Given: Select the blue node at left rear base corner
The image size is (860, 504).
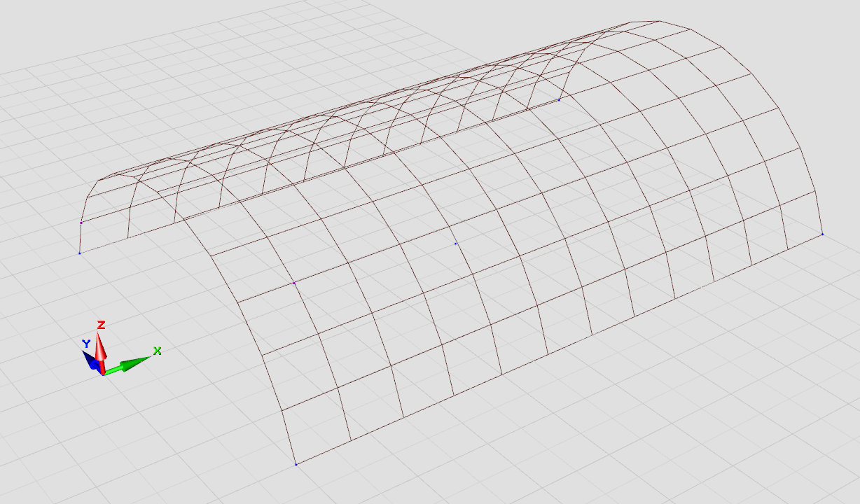Looking at the screenshot, I should (80, 253).
